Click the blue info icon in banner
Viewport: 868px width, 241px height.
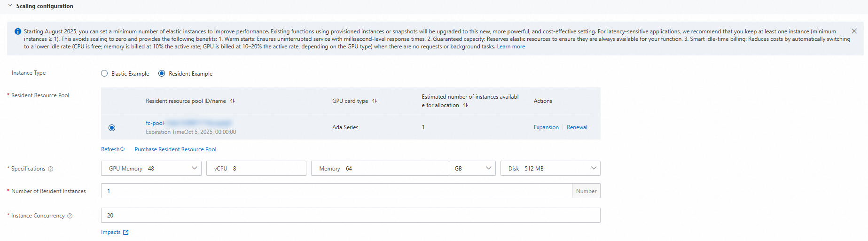[x=18, y=31]
